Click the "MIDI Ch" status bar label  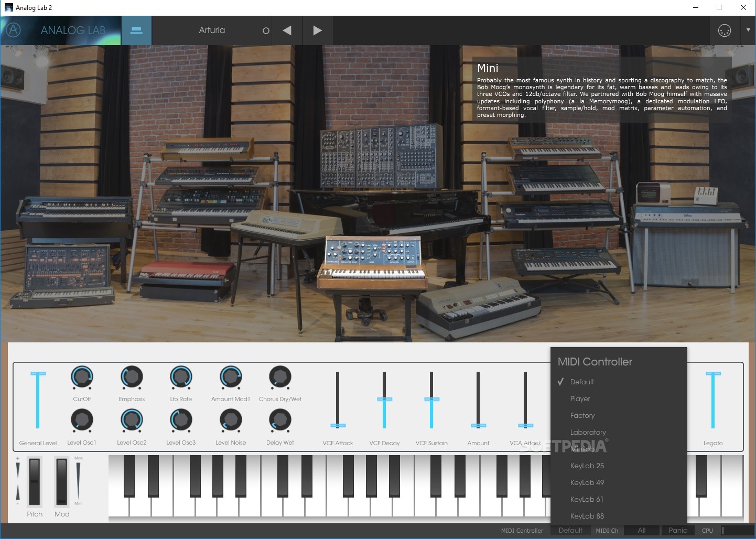(607, 531)
